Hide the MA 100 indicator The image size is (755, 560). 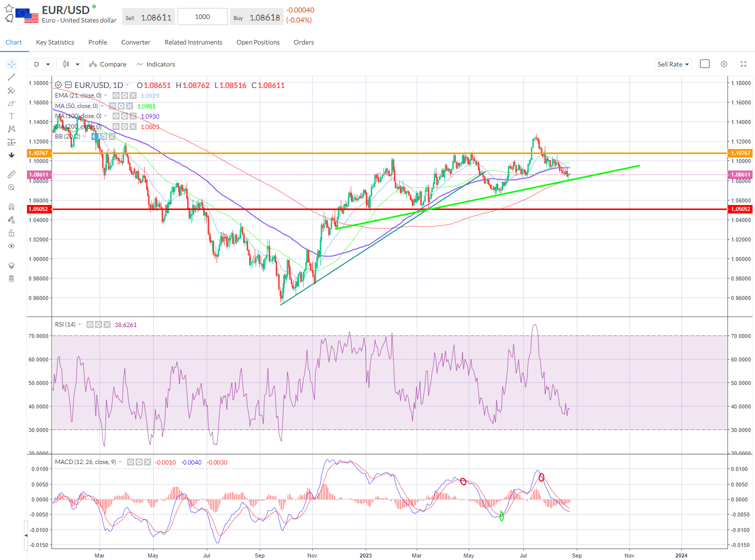[x=116, y=116]
